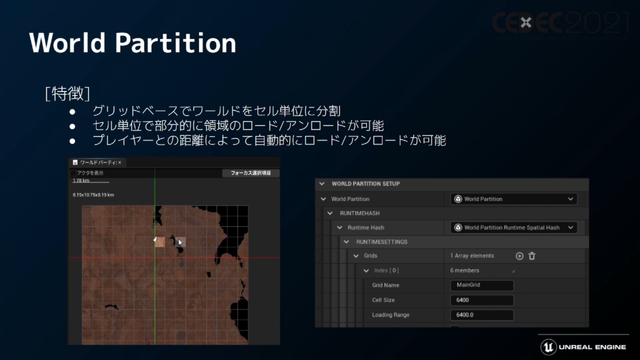Click the add element plus icon for Grids
Image resolution: width=640 pixels, height=360 pixels.
click(519, 256)
